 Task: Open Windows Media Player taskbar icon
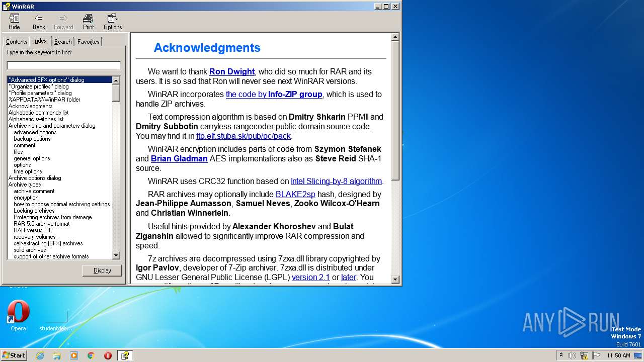(x=74, y=355)
